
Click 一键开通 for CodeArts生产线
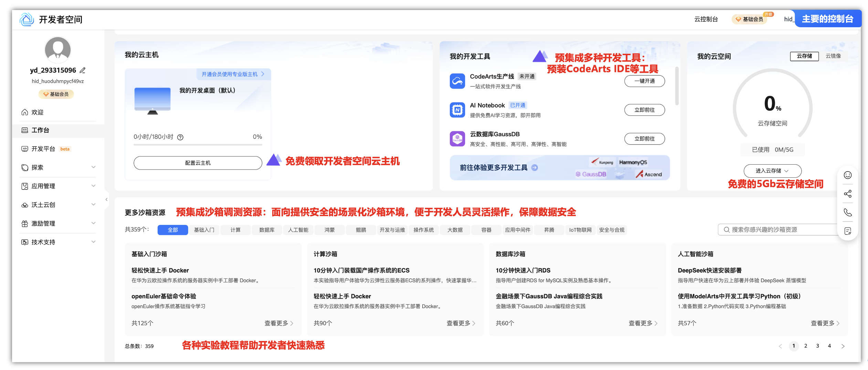645,81
